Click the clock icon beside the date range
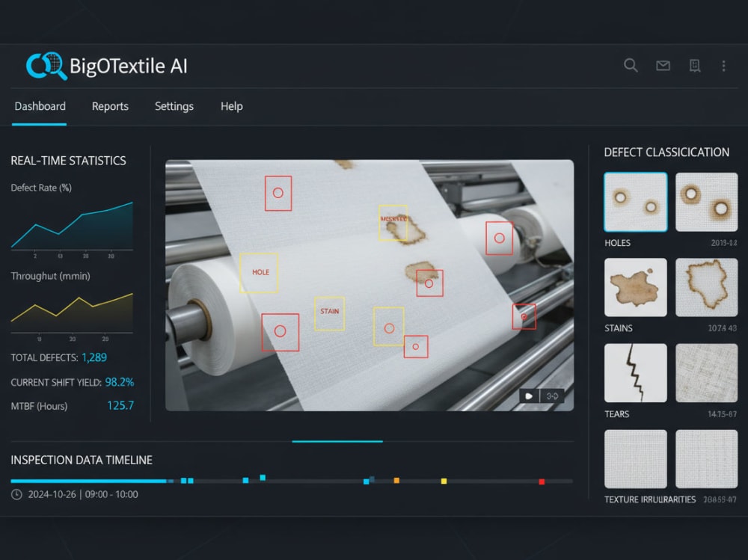The image size is (748, 560). tap(16, 494)
